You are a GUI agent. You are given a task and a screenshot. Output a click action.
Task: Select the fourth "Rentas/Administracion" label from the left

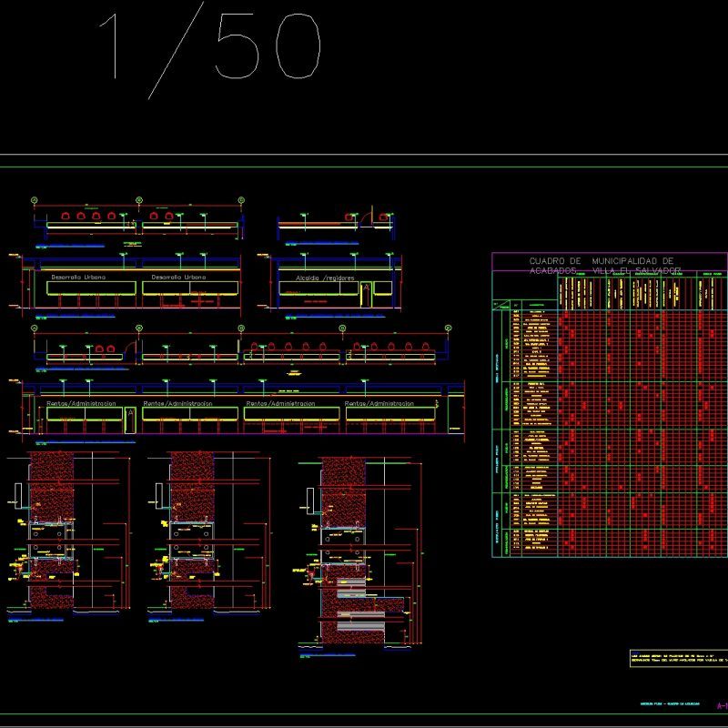click(x=379, y=403)
